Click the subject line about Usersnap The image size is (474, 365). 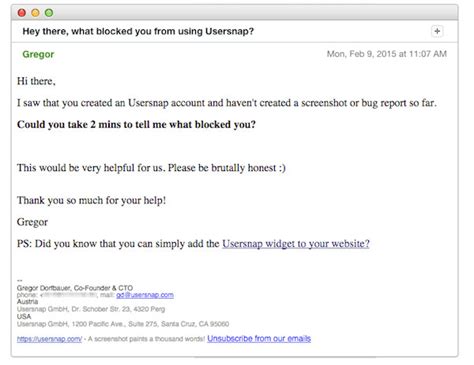pyautogui.click(x=138, y=31)
